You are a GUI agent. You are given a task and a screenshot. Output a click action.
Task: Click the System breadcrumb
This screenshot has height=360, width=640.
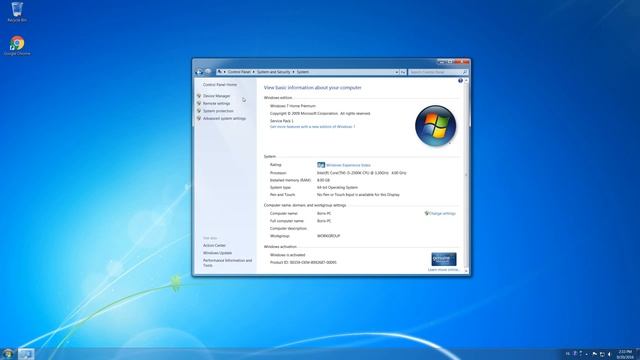click(302, 72)
